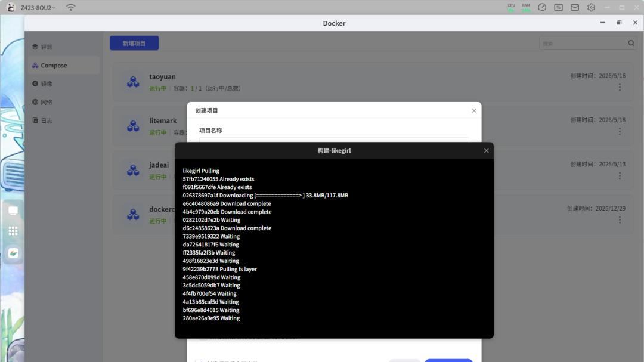Close the 构建-likegirl build log window
This screenshot has width=644, height=362.
[x=487, y=151]
